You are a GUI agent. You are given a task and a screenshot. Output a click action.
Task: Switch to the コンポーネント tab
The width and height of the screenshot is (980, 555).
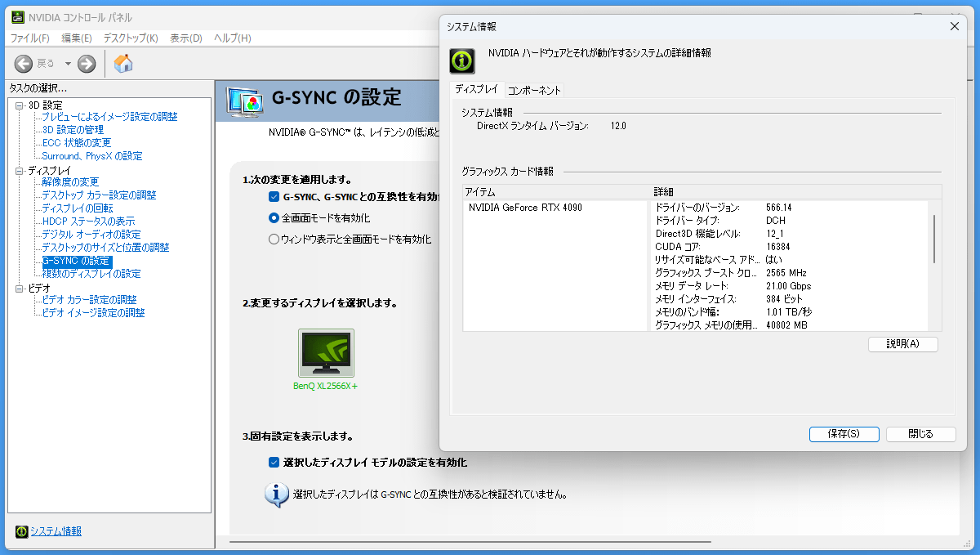coord(534,90)
